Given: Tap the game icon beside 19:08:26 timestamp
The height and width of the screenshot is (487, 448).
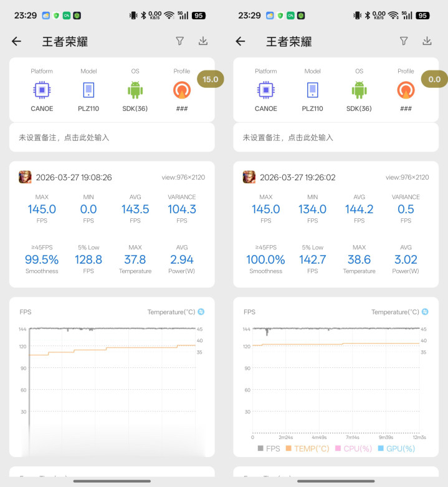Looking at the screenshot, I should 25,177.
